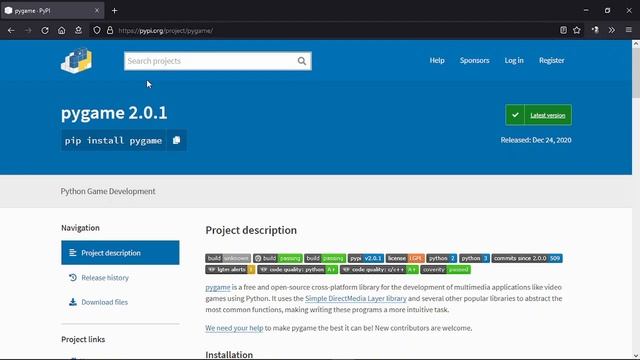The width and height of the screenshot is (640, 360).
Task: Click the search magnifier icon
Action: click(302, 61)
